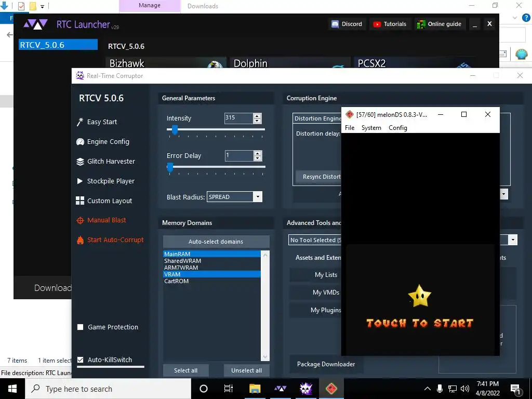Show hidden tray icons chevron
The image size is (532, 399).
tap(428, 389)
